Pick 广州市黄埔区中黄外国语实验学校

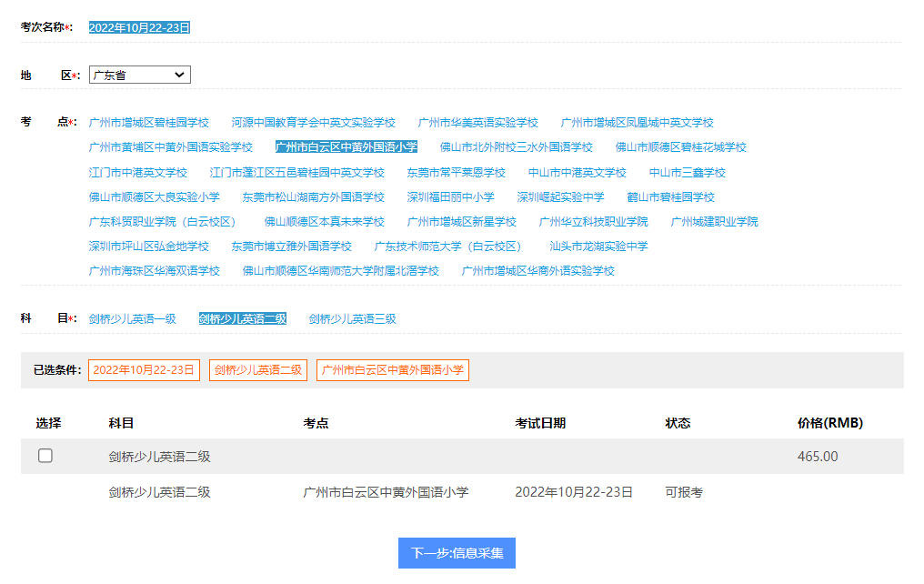(x=171, y=147)
